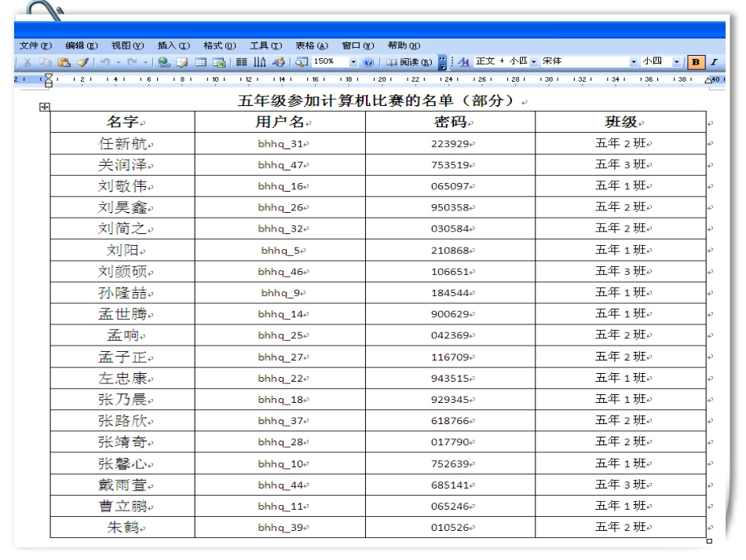The width and height of the screenshot is (746, 560).
Task: Click the right indent marker on ruler
Action: (x=708, y=81)
